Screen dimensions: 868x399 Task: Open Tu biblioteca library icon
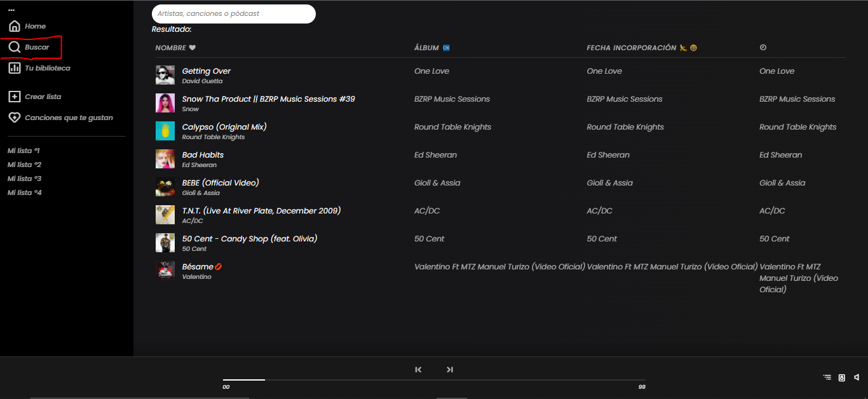click(x=14, y=68)
